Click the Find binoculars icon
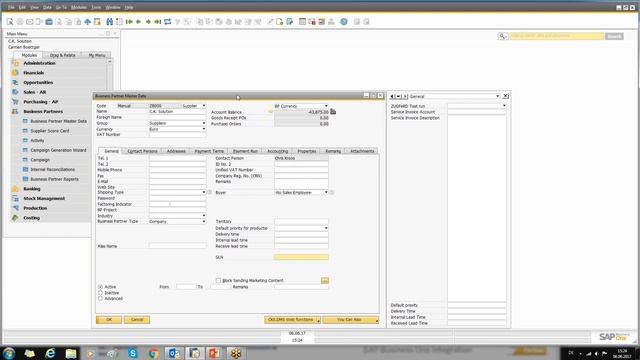This screenshot has height=360, width=640. [x=109, y=22]
